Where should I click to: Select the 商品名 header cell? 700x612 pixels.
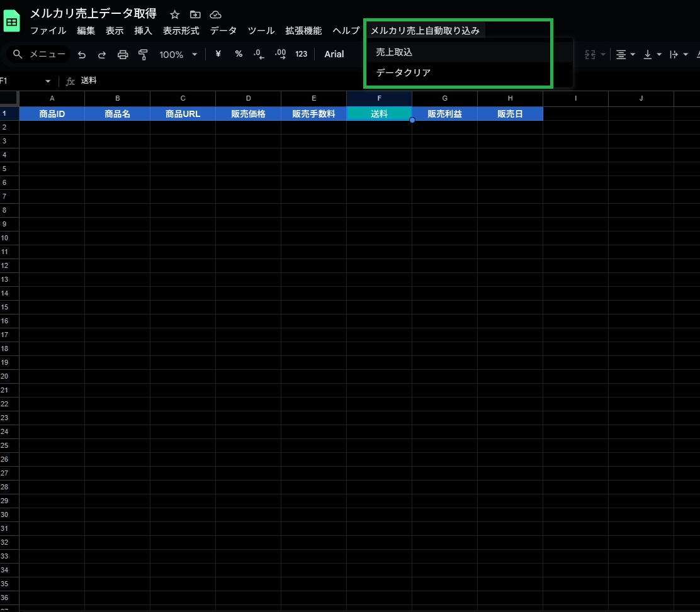pyautogui.click(x=118, y=114)
